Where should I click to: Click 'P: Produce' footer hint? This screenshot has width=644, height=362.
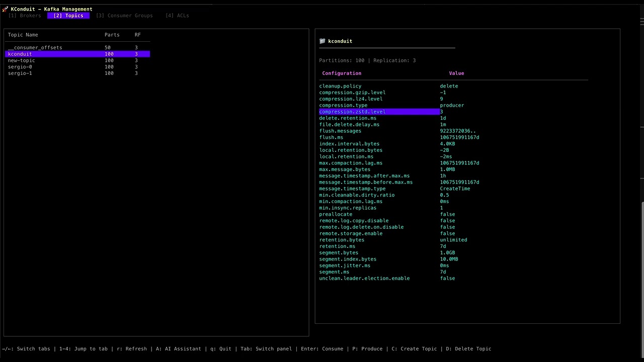(x=367, y=349)
